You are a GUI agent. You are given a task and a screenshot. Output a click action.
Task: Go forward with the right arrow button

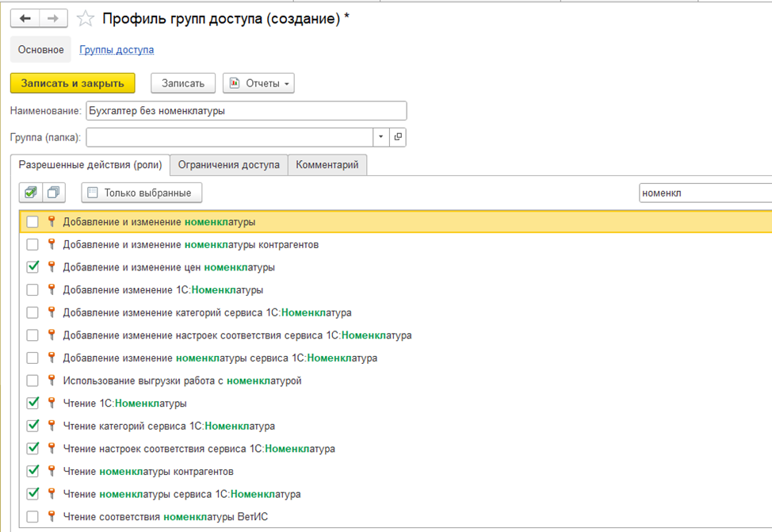pos(53,19)
